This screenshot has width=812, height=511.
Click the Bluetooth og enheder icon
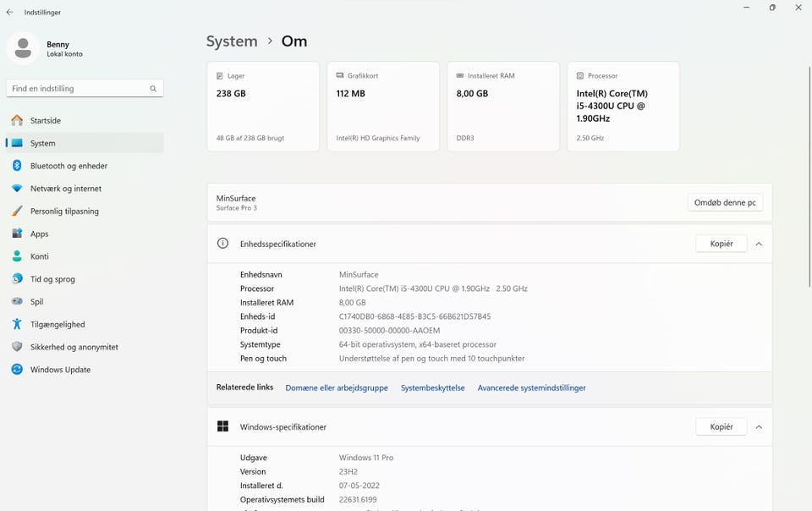pos(17,166)
